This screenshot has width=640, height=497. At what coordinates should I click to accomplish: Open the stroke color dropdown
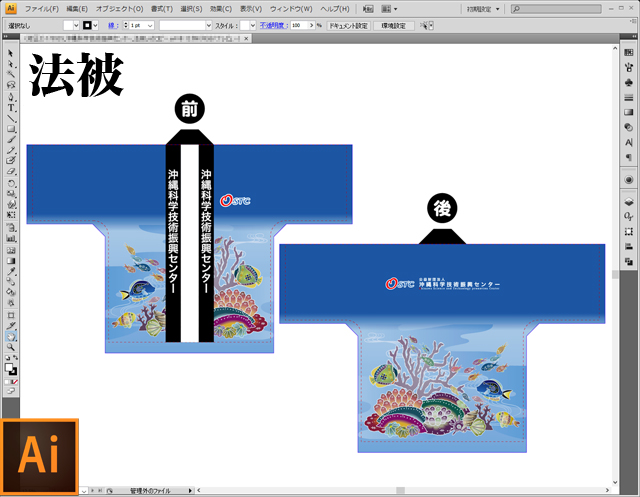coord(96,25)
